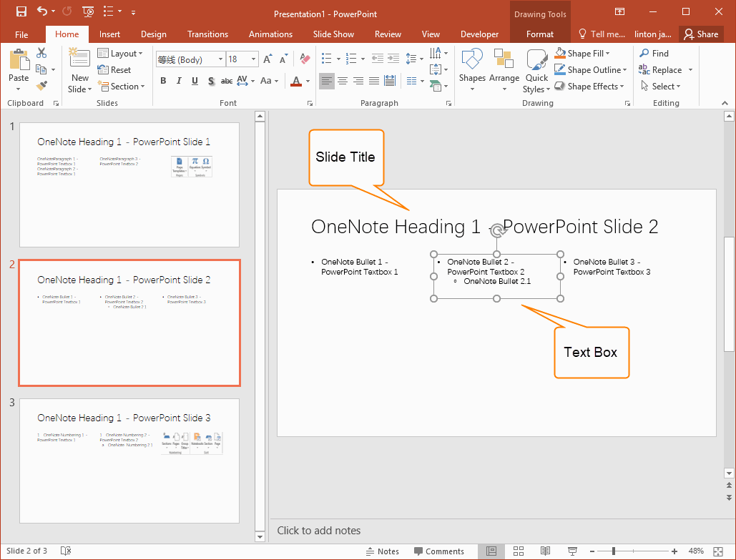The width and height of the screenshot is (736, 560).
Task: Insert a New Slide
Action: tap(79, 70)
